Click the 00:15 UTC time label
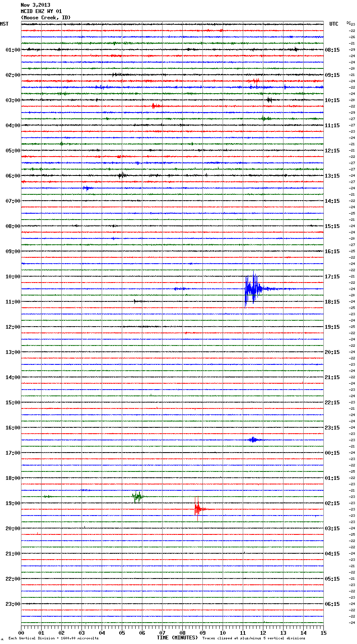Image resolution: width=357 pixels, height=644 pixels. (332, 453)
